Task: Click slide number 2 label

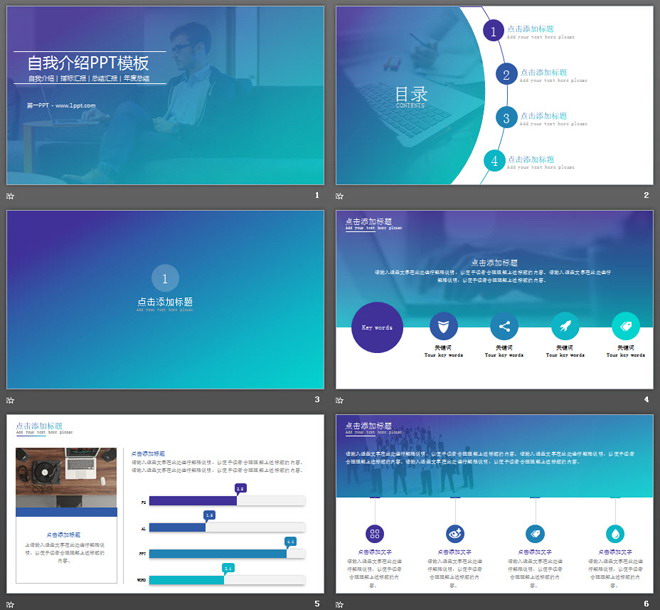Action: coord(646,195)
